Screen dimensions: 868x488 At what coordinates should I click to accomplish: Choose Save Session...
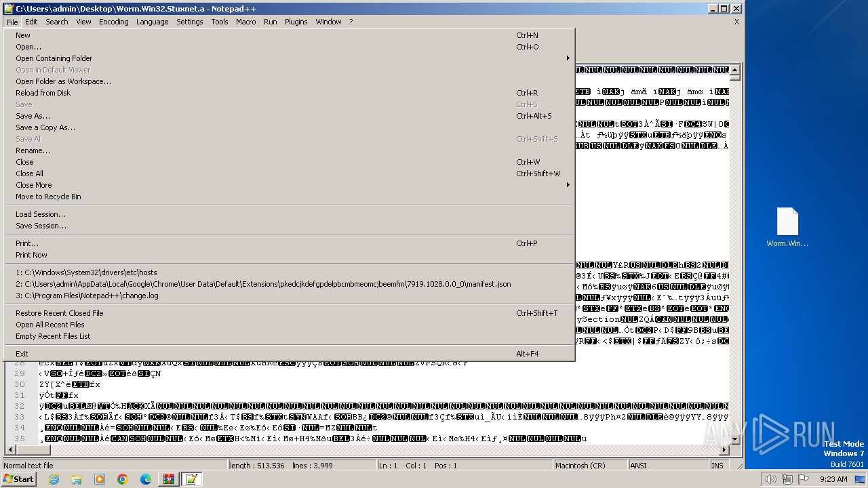(290, 226)
